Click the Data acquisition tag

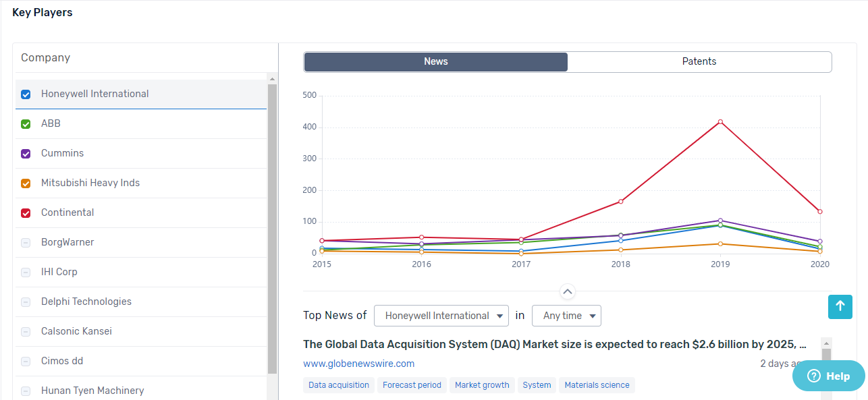[339, 385]
